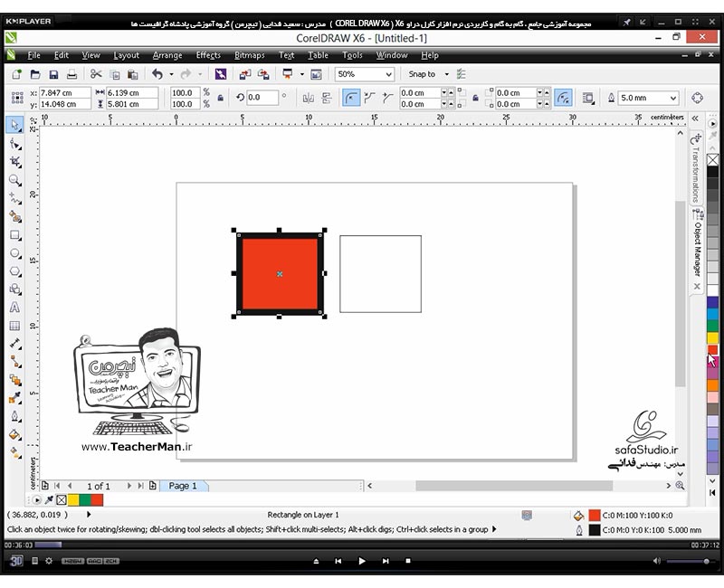Select the Fill tool

tap(14, 434)
